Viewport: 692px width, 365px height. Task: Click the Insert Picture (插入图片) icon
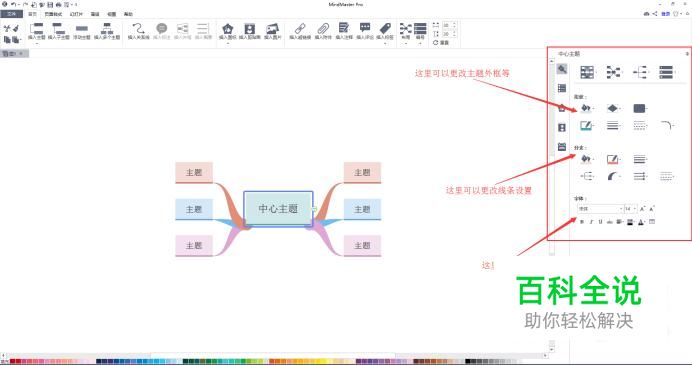pyautogui.click(x=272, y=29)
